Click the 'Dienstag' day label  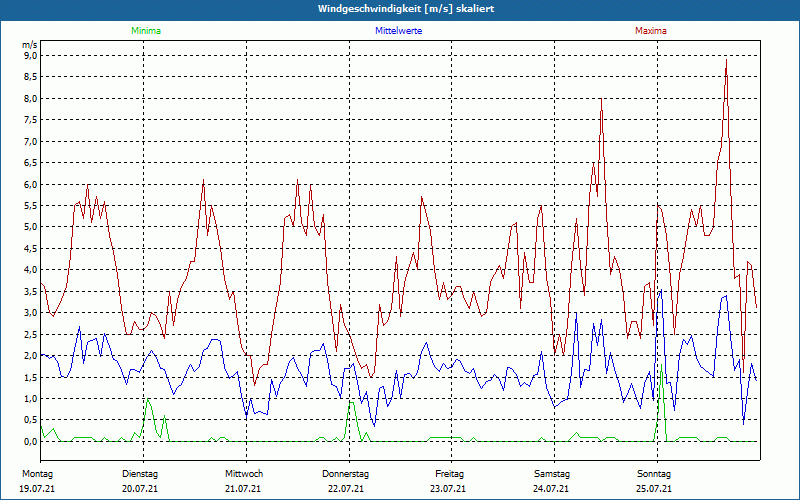(x=140, y=474)
